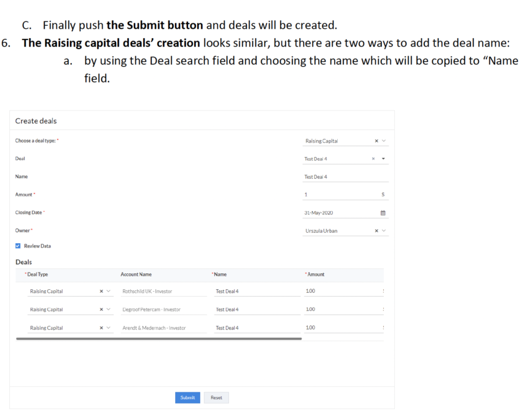Click the horizontal scrollbar under Deals table

pos(159,339)
